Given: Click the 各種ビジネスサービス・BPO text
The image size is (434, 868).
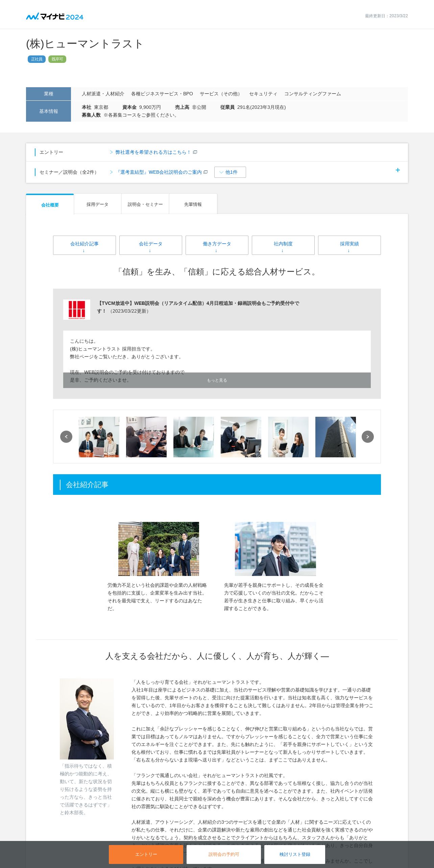Looking at the screenshot, I should 162,94.
